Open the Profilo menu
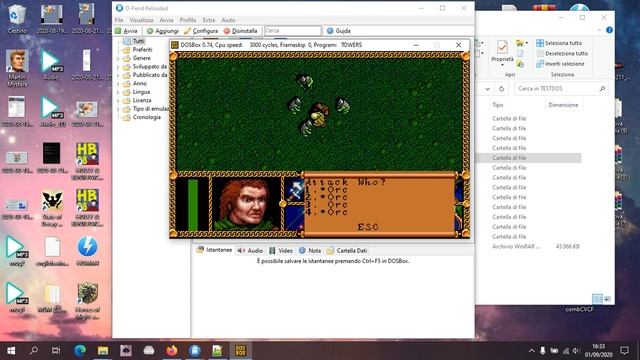Viewport: 640px width, 360px height. coord(188,20)
